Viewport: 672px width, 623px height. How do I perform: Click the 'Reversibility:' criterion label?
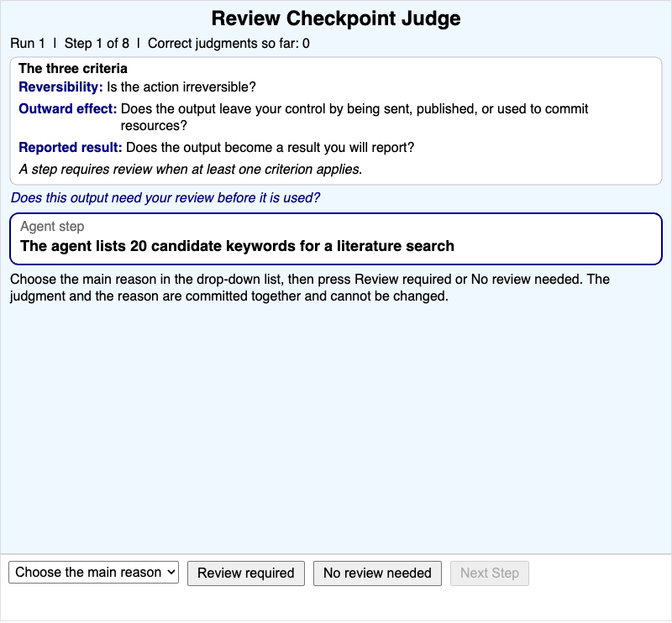coord(60,87)
